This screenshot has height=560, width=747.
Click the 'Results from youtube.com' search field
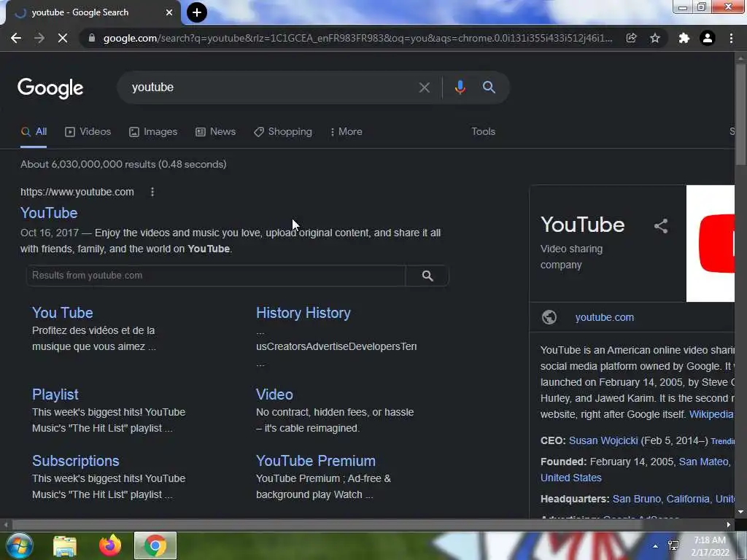tap(216, 276)
